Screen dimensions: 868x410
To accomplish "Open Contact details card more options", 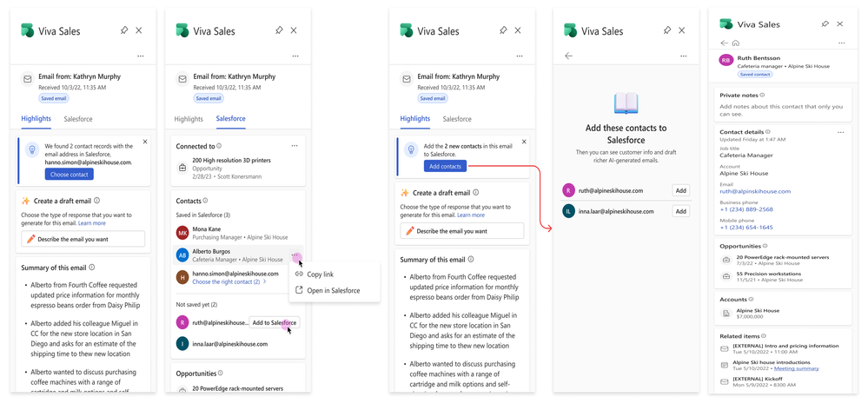I will (x=841, y=132).
